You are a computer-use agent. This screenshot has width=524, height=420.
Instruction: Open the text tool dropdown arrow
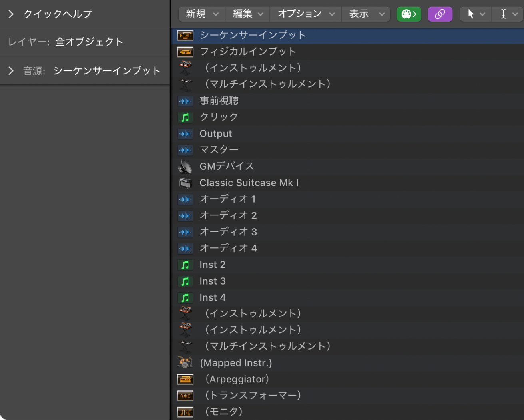point(515,14)
